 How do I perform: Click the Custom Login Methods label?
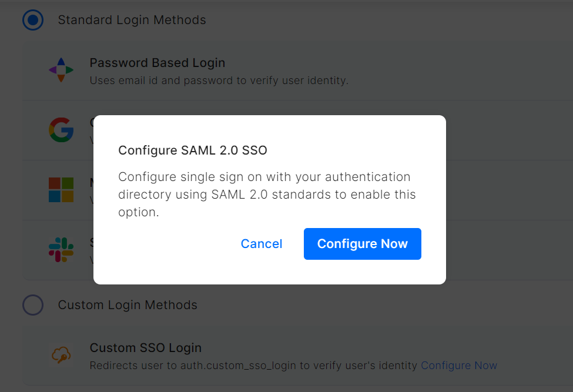pyautogui.click(x=128, y=305)
